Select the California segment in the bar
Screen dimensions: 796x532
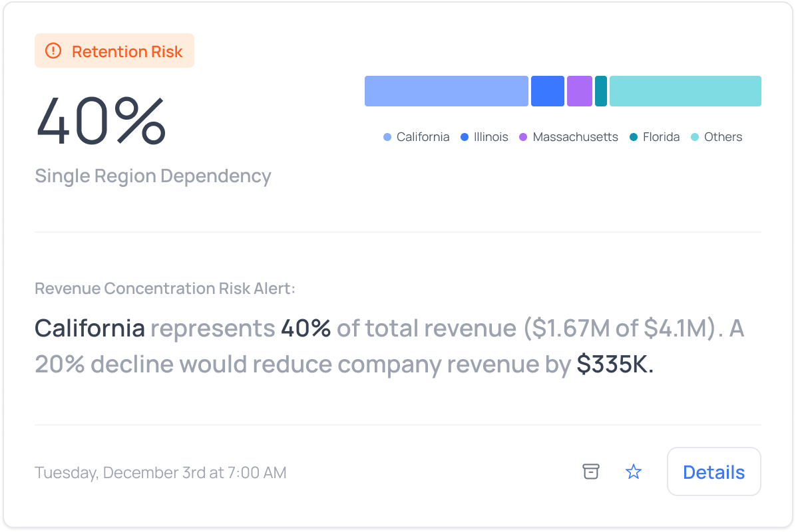[446, 91]
